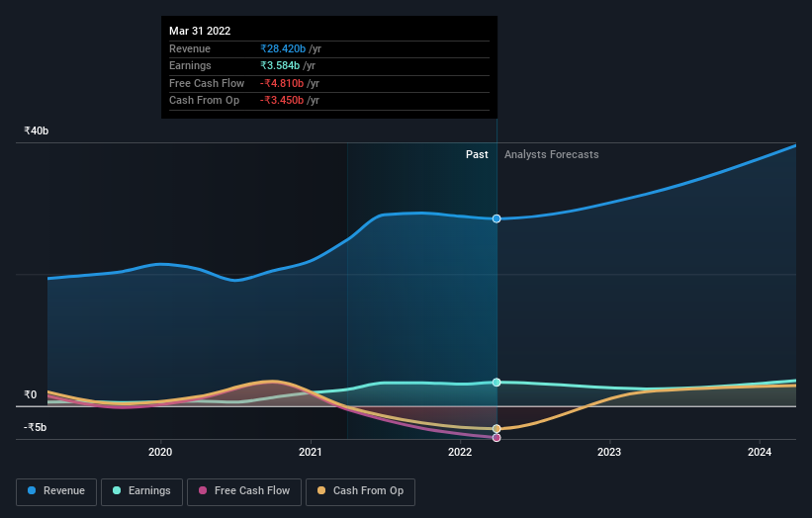Screen dimensions: 812x518
Task: Click the Free Cash Flow label in tooltip
Action: pyautogui.click(x=207, y=83)
